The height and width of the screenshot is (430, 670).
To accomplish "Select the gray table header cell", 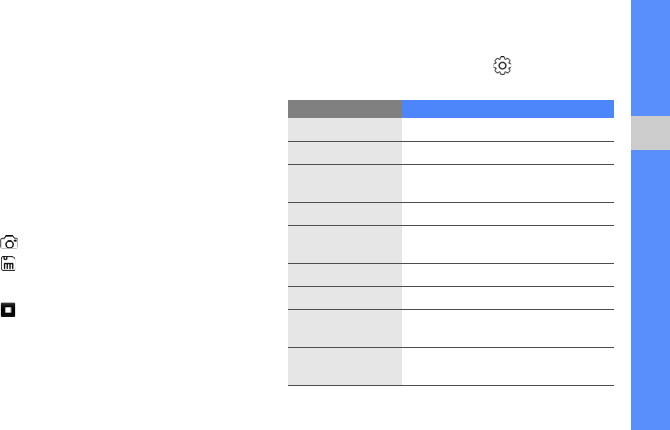I will [344, 109].
